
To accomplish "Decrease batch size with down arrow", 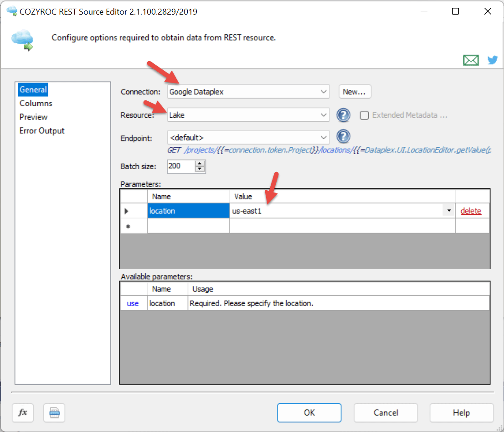I will (x=200, y=169).
